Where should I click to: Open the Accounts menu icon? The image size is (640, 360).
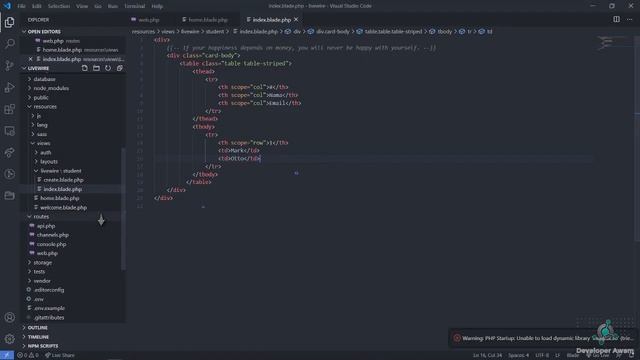(x=9, y=317)
